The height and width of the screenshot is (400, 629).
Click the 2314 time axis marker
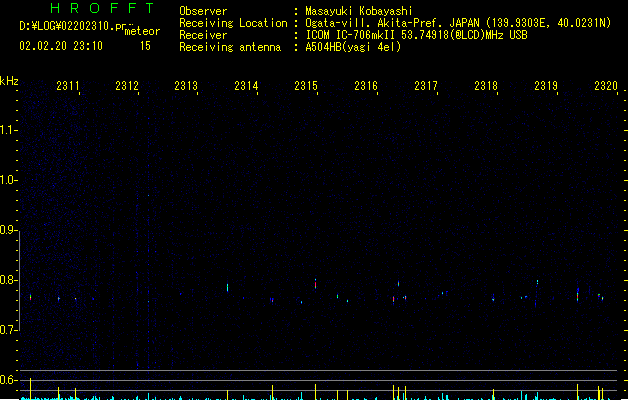click(246, 86)
